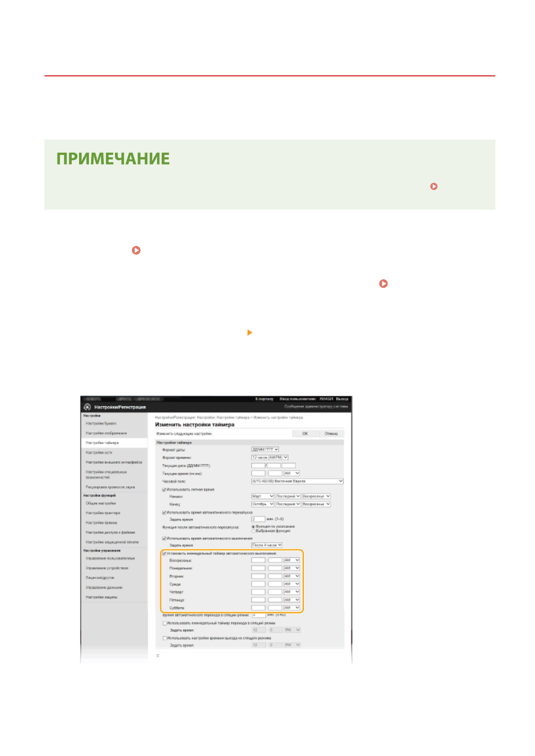Image resolution: width=535 pixels, height=756 pixels.
Task: Expand the После 4 часов dropdown
Action: pyautogui.click(x=267, y=545)
